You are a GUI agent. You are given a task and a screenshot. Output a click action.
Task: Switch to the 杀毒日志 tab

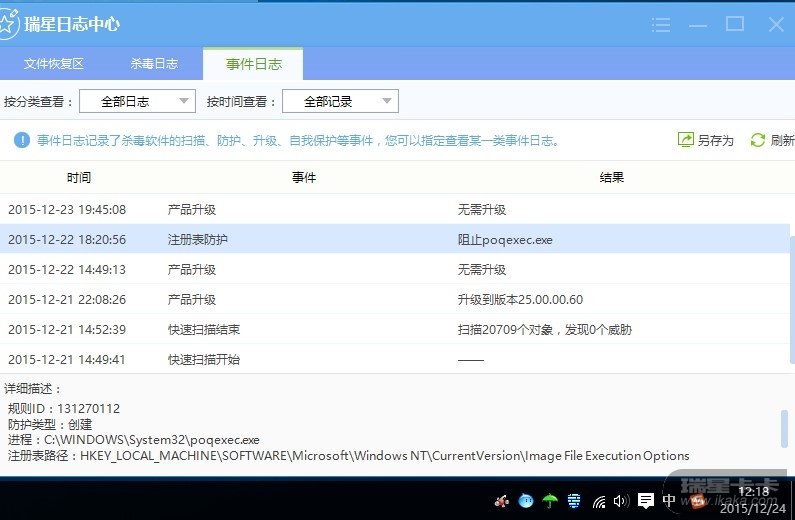(154, 64)
